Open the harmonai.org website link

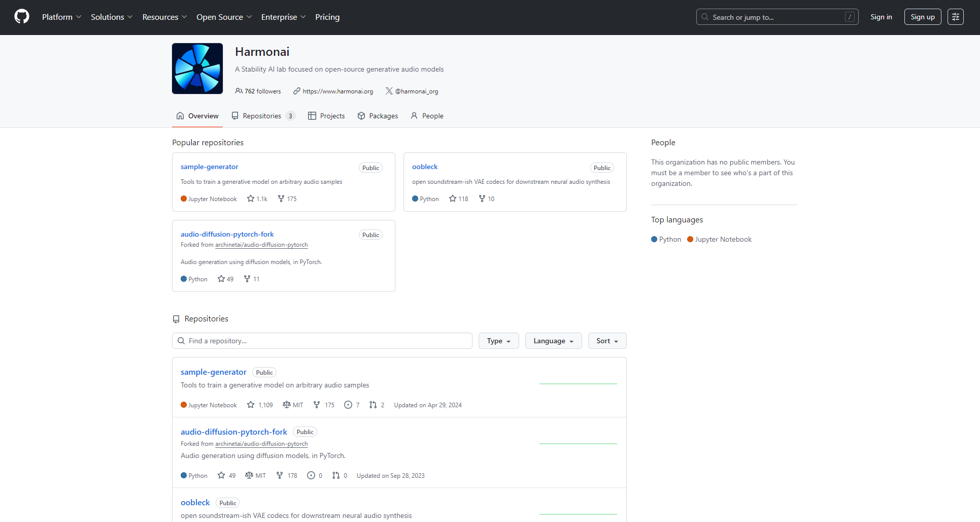coord(337,91)
